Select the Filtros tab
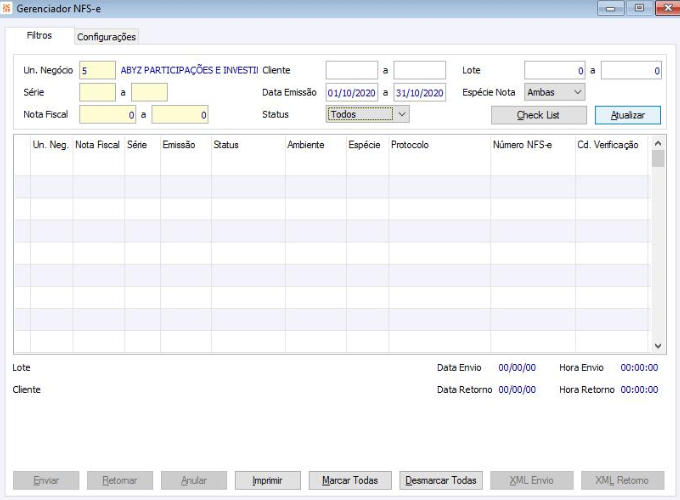This screenshot has height=500, width=680. pyautogui.click(x=39, y=36)
